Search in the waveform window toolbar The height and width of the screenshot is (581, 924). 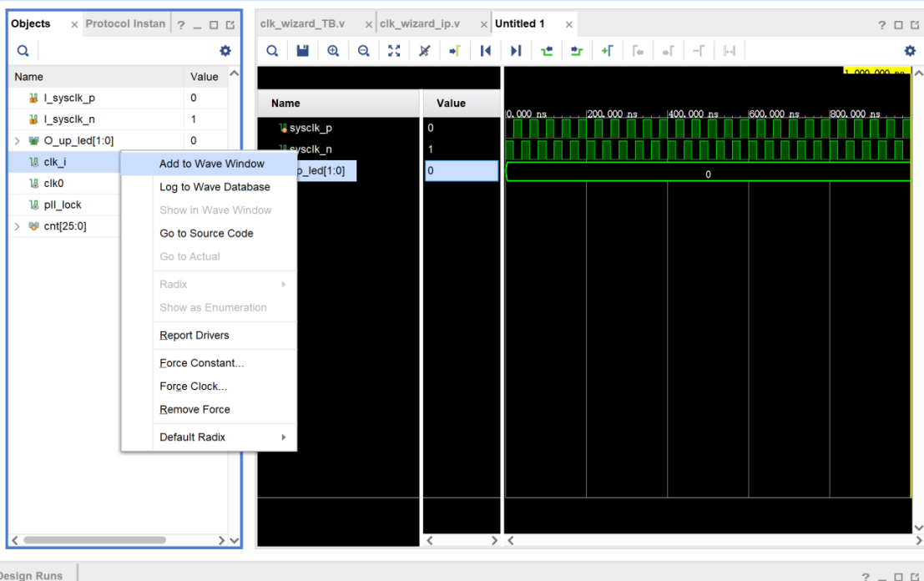(271, 51)
